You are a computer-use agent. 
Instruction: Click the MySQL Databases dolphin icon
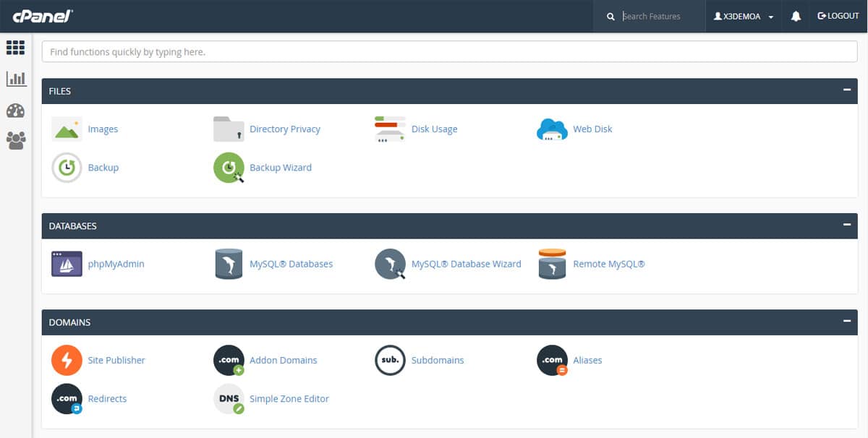click(229, 264)
